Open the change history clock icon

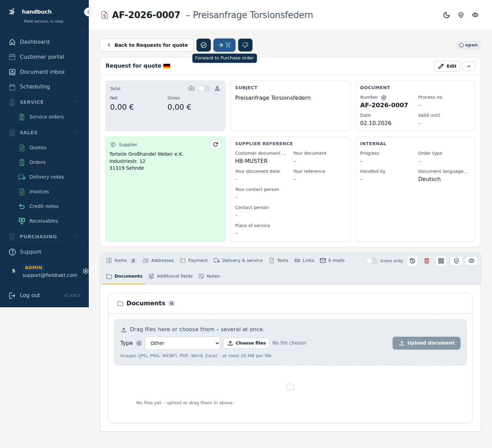[x=412, y=261]
